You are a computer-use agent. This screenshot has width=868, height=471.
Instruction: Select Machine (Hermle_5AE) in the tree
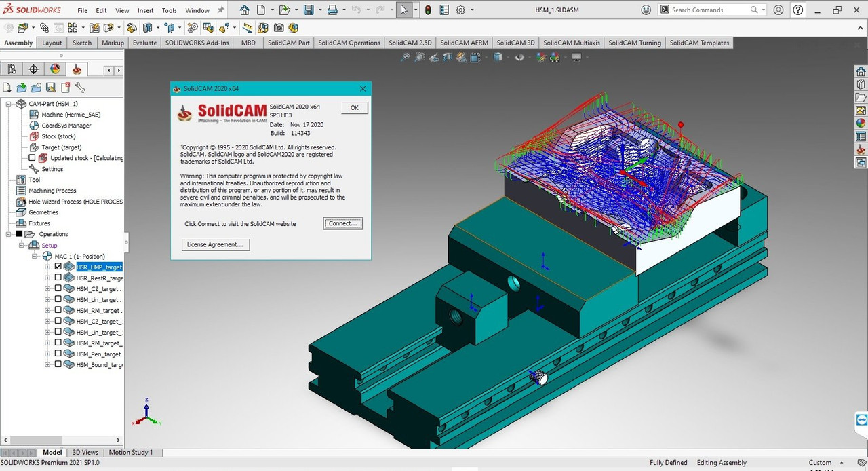point(71,115)
